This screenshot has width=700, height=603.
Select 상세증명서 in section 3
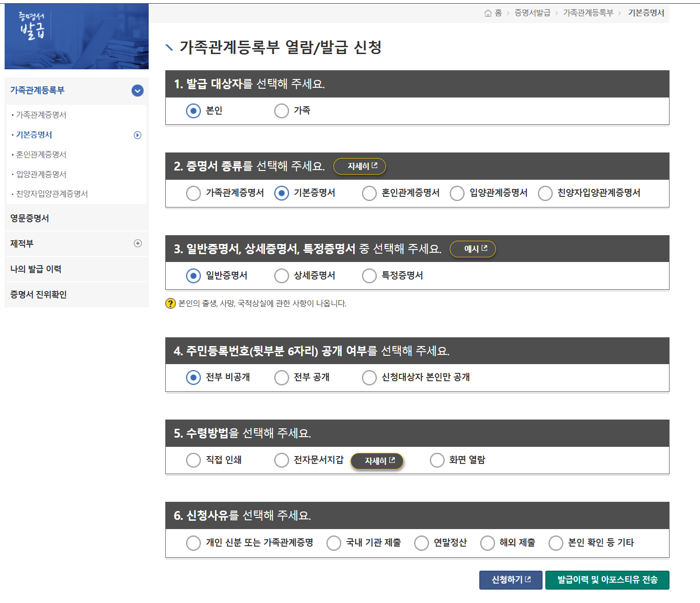pos(282,276)
